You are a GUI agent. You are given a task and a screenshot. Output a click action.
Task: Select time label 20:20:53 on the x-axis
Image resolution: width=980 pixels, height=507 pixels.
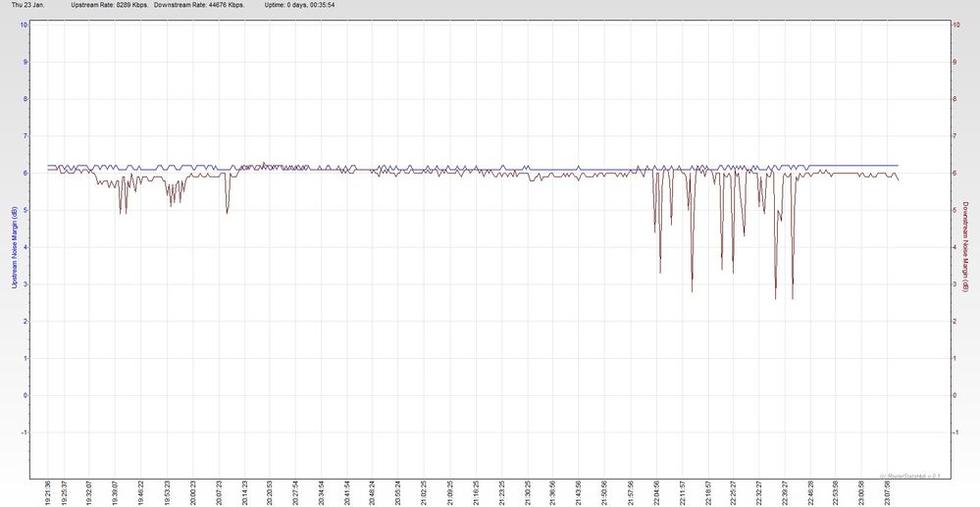[x=270, y=492]
